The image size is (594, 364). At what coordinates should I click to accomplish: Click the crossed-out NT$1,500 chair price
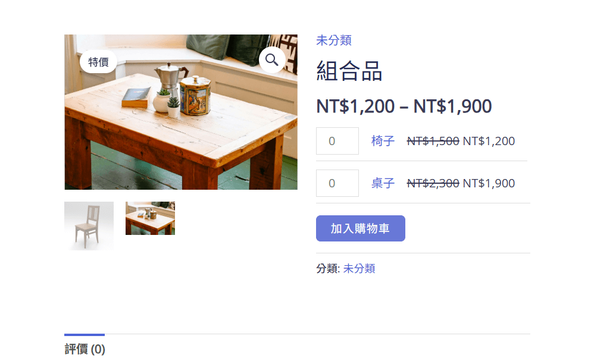tap(433, 141)
